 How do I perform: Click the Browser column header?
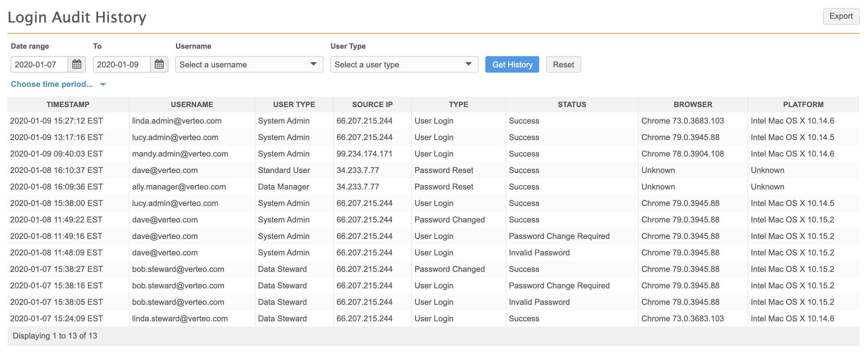point(693,104)
